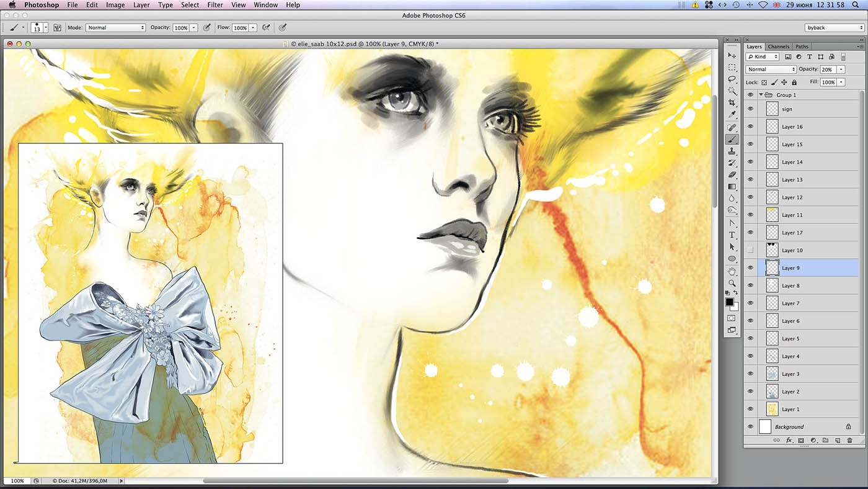
Task: Switch to the Hand tool
Action: click(x=732, y=271)
